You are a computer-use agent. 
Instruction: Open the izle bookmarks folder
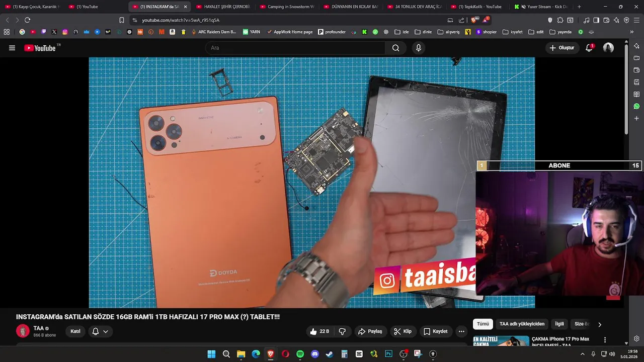401,32
